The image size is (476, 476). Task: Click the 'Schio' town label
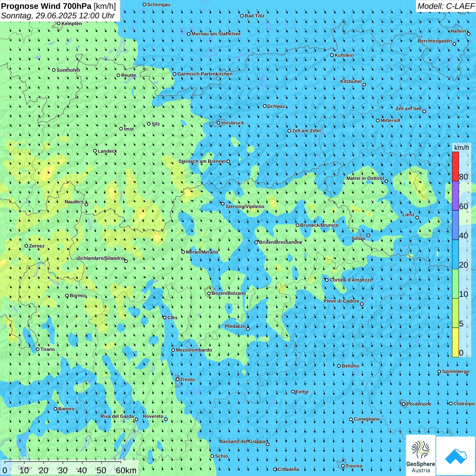tap(221, 456)
